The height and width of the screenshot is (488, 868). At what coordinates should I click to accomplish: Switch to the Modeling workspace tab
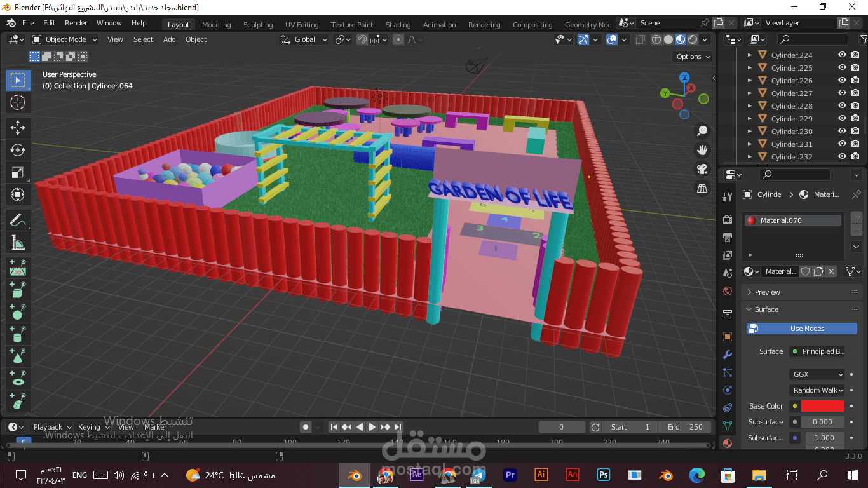[x=217, y=25]
